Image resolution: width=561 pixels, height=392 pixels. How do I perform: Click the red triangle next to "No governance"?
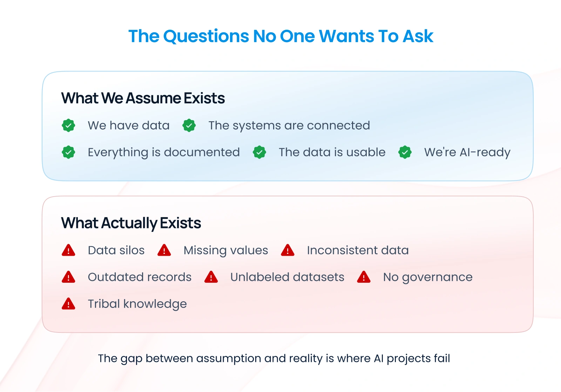point(364,277)
